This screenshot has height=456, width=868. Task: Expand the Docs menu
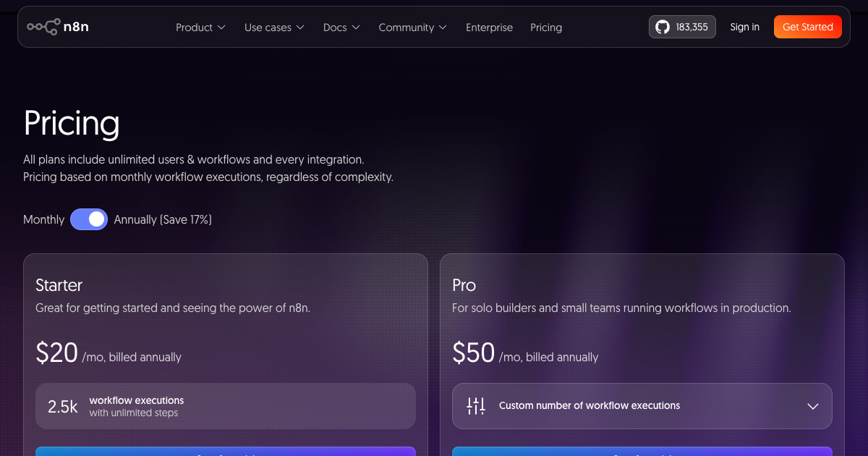click(341, 28)
